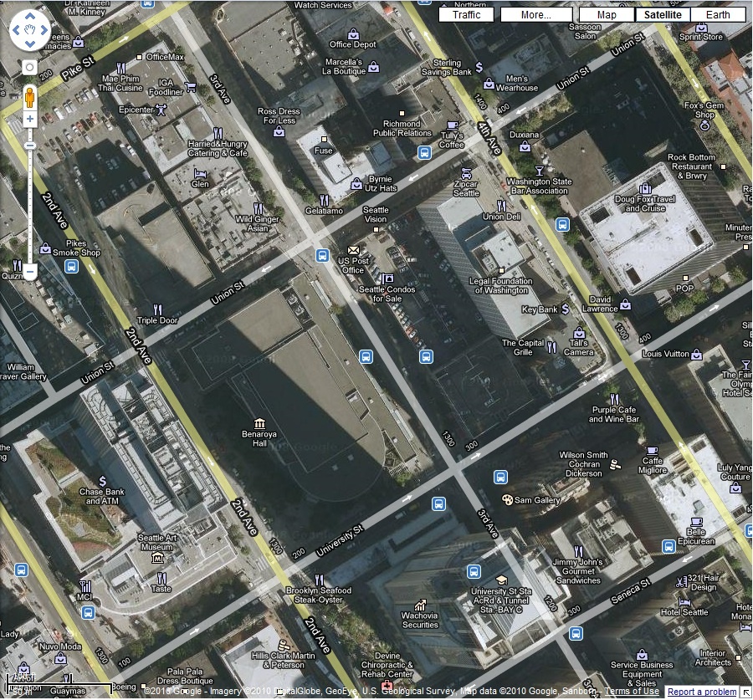Pan the map left with the arrow
This screenshot has width=753, height=700.
(x=17, y=30)
